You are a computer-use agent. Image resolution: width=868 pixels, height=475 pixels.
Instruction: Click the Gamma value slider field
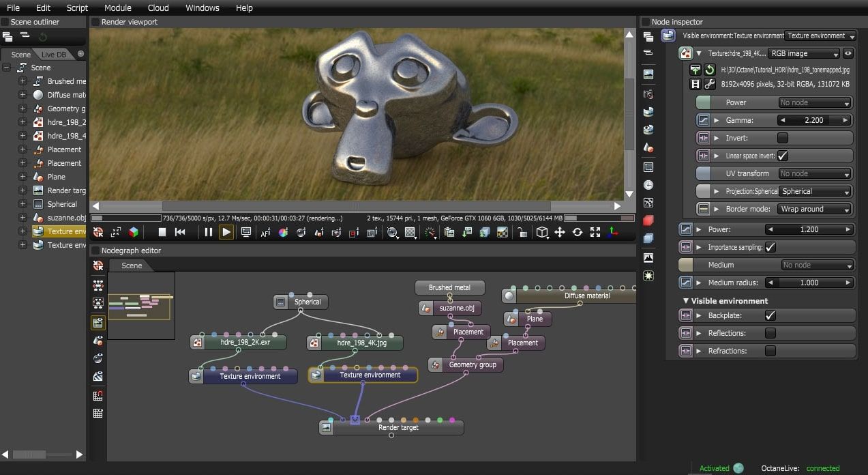[814, 120]
